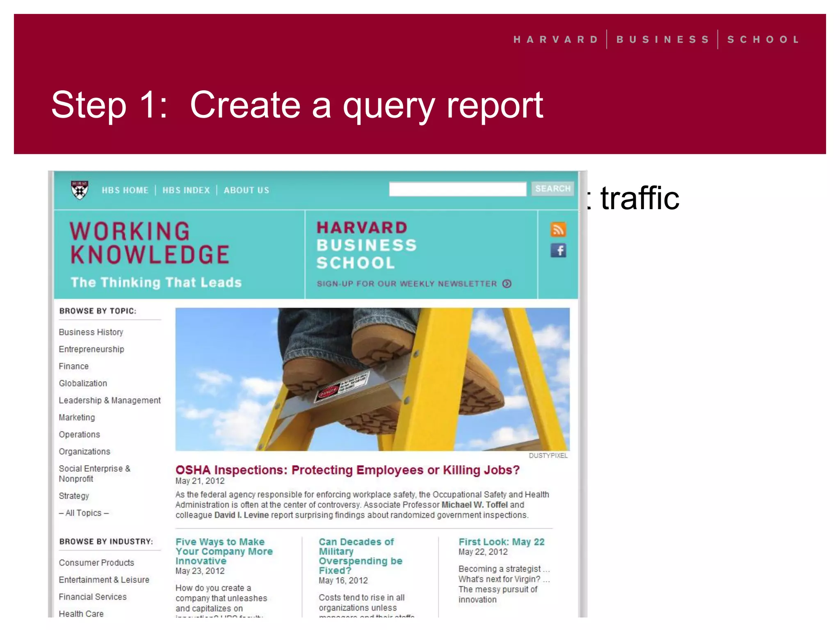Image resolution: width=840 pixels, height=630 pixels.
Task: Open the RSS feed icon
Action: [x=558, y=229]
